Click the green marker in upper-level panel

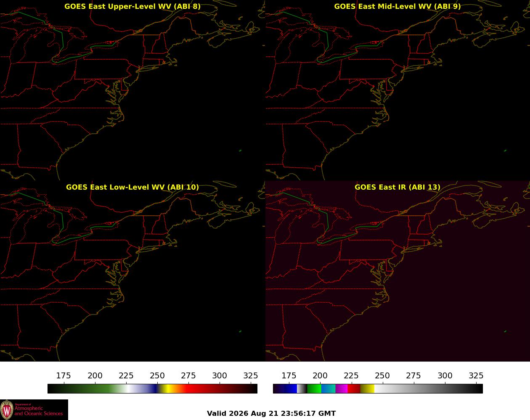[240, 151]
